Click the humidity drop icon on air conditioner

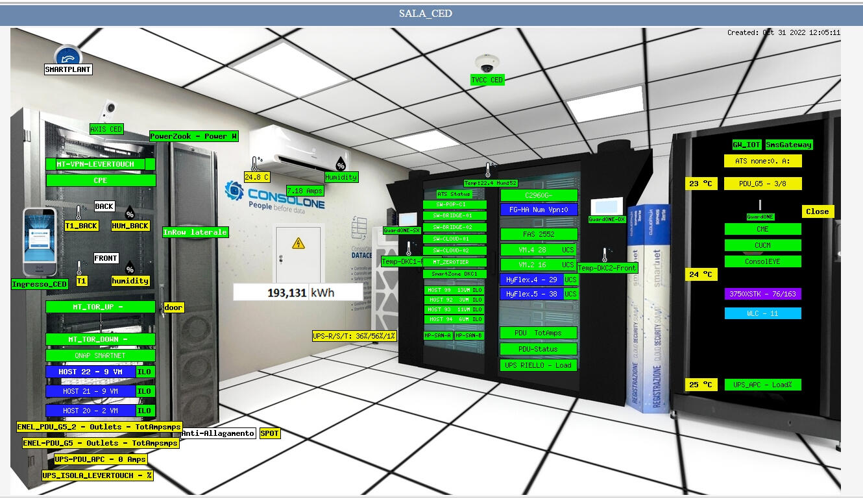(340, 165)
